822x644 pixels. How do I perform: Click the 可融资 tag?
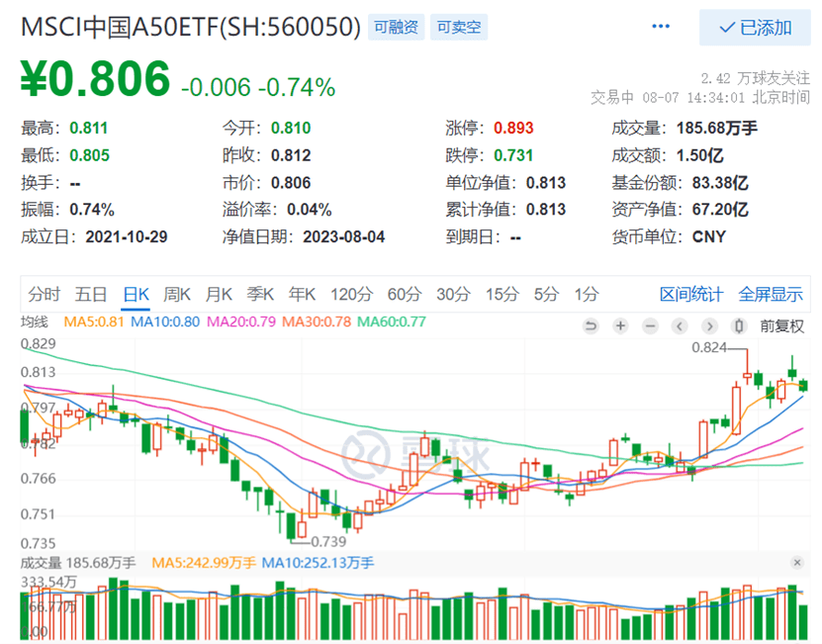396,28
